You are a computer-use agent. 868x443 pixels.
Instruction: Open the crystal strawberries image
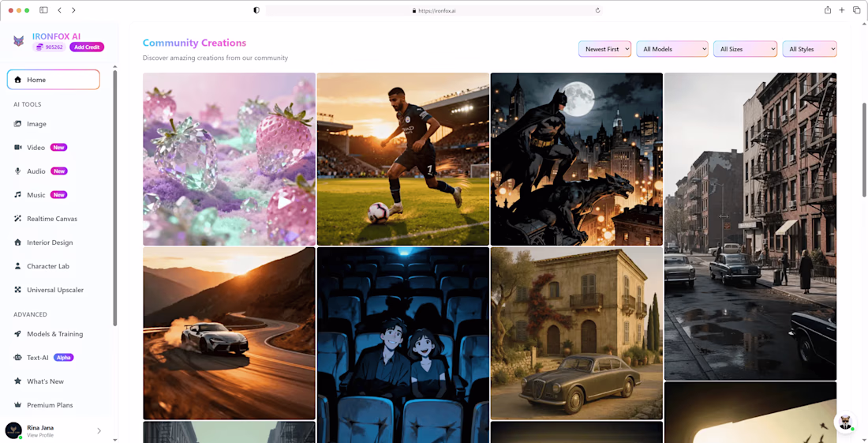229,159
